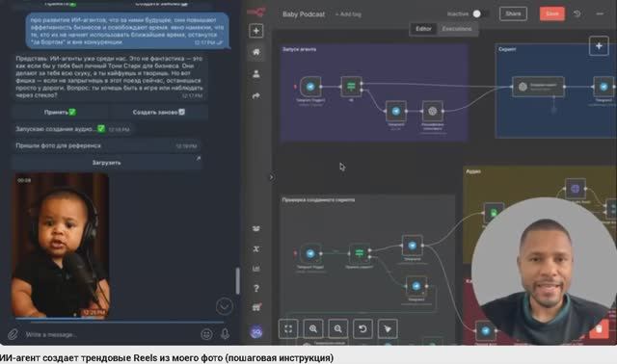Viewport: 617px width, 364px height.
Task: Click the red Save button
Action: (x=552, y=13)
